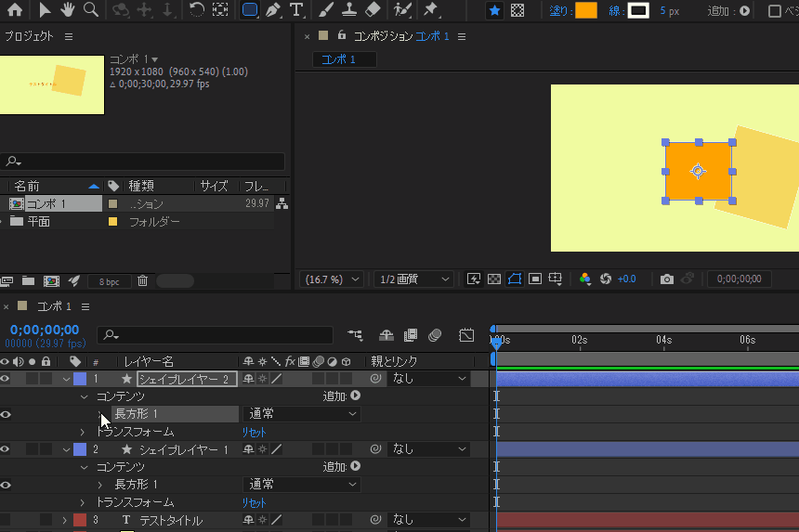This screenshot has height=532, width=799.
Task: Click the star Bezier path toggle icon
Action: tap(494, 11)
